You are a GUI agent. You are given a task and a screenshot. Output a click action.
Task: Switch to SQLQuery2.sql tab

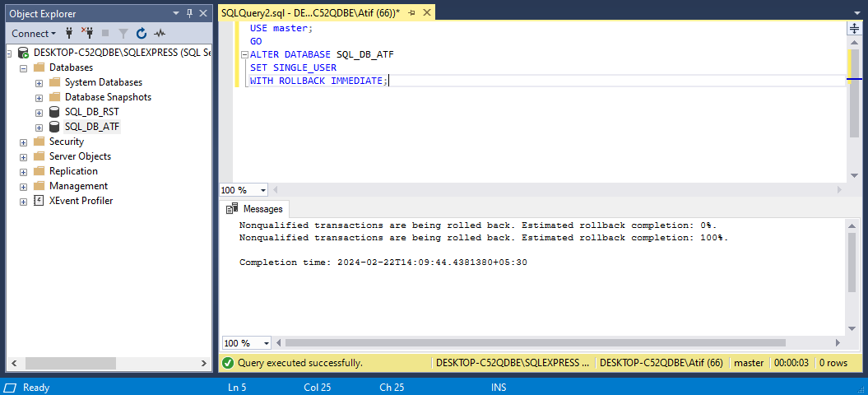(x=310, y=12)
